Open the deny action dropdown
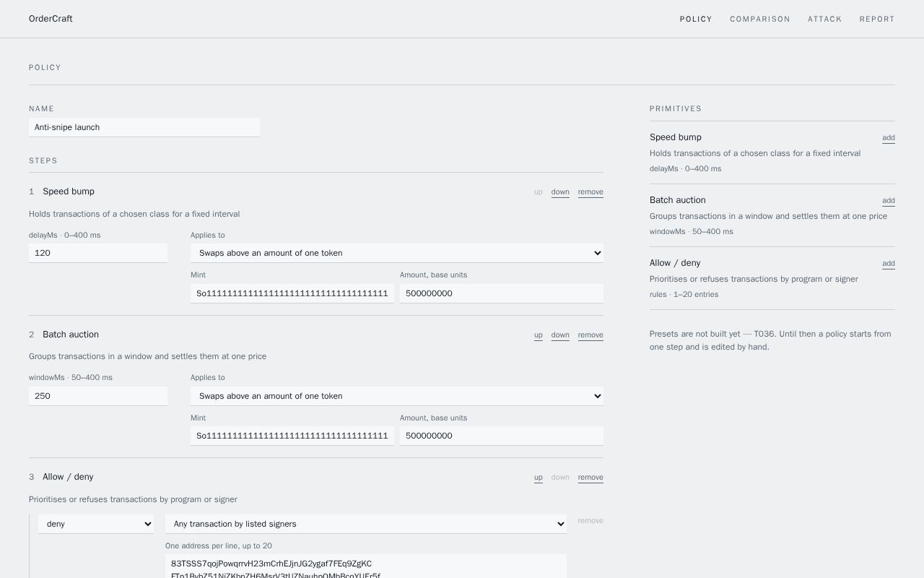 click(x=96, y=524)
